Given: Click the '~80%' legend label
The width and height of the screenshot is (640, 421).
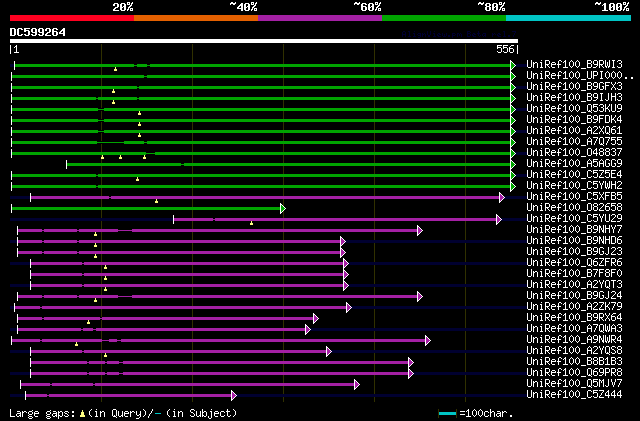Looking at the screenshot, I should (491, 7).
